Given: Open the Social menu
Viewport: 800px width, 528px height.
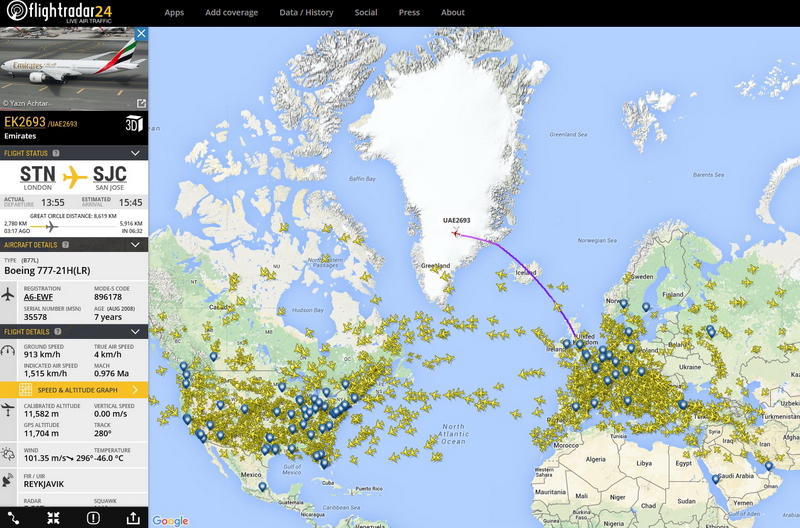Looking at the screenshot, I should tap(366, 12).
